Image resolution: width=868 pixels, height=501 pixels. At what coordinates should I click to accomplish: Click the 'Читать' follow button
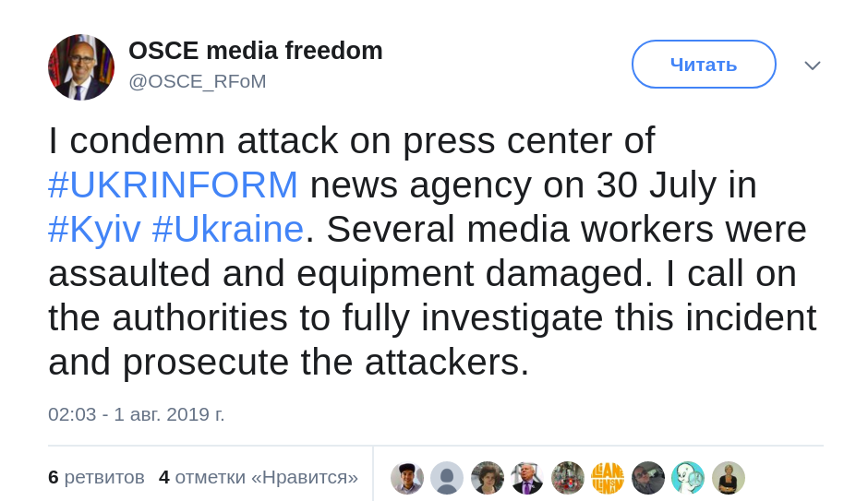pyautogui.click(x=704, y=65)
